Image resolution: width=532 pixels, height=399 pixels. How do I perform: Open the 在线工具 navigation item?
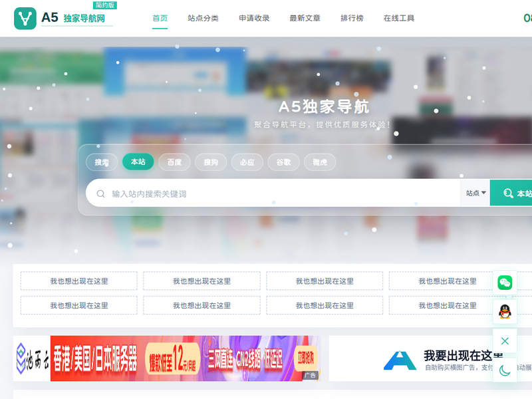tap(398, 19)
